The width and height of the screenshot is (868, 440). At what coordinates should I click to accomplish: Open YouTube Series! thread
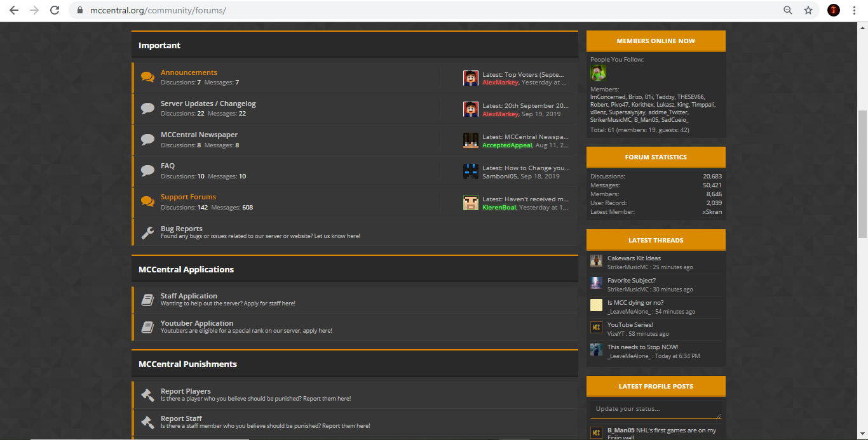(x=630, y=325)
